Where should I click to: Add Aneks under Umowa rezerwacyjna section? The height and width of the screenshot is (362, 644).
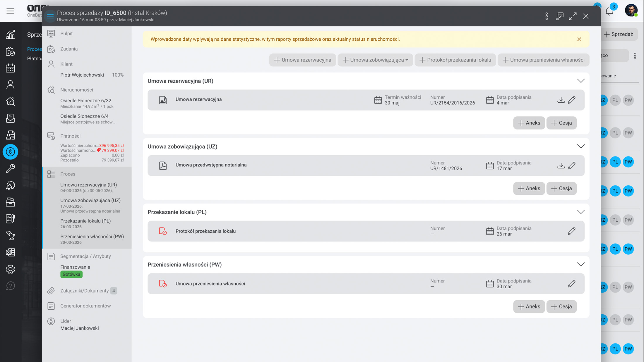point(529,123)
